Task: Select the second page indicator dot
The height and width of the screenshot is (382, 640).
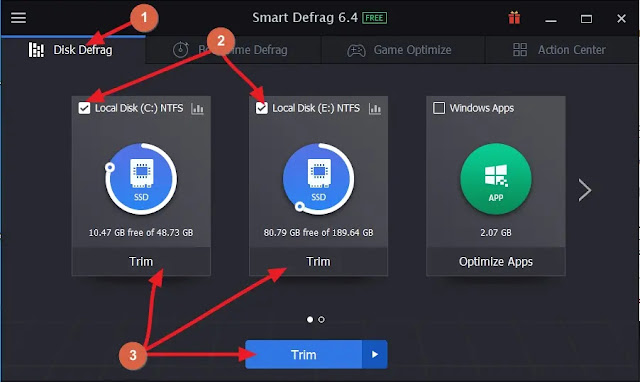Action: click(322, 320)
